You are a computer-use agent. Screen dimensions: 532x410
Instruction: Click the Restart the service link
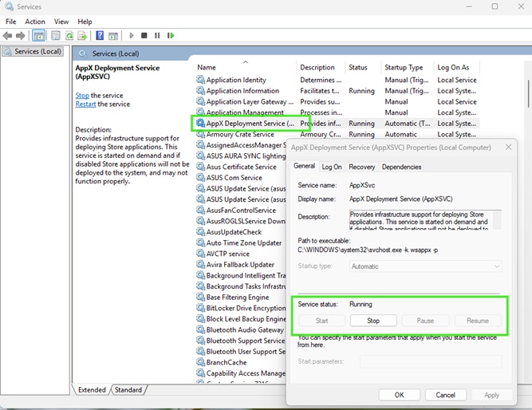86,104
